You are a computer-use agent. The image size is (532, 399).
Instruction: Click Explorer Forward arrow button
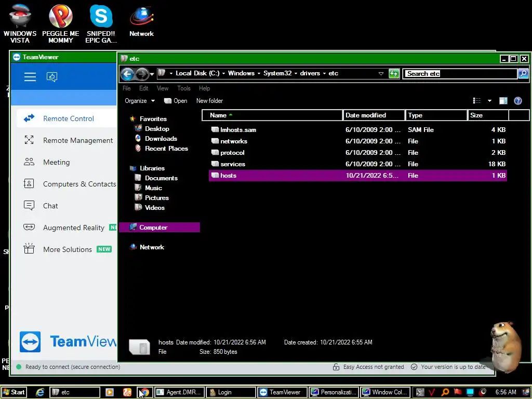point(142,74)
